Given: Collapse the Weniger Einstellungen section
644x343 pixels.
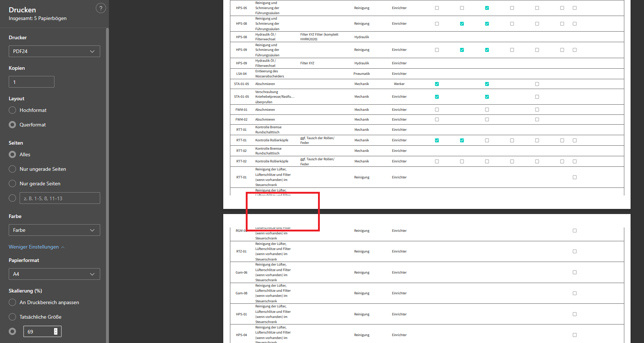Looking at the screenshot, I should point(36,247).
